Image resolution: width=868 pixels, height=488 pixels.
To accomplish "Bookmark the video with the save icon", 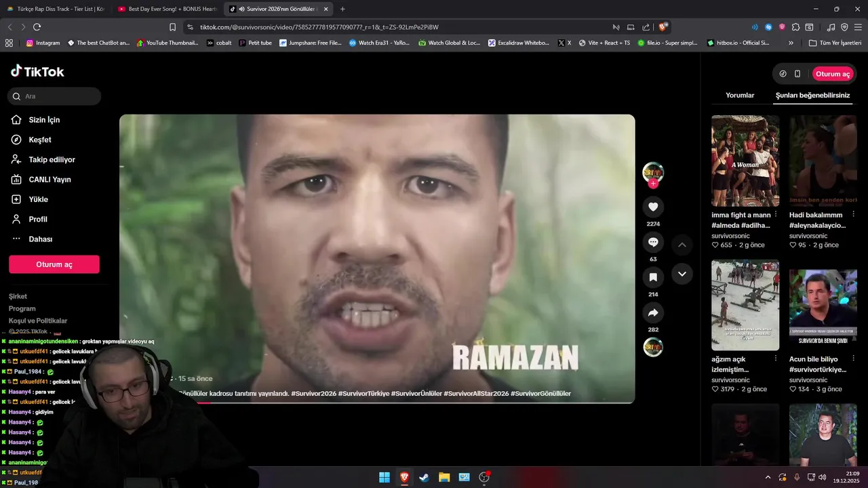I will [653, 277].
